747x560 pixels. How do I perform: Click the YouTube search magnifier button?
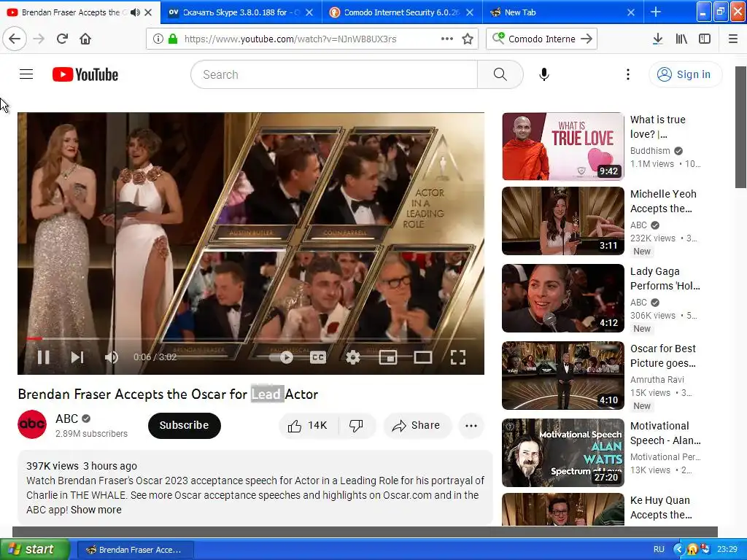click(500, 74)
